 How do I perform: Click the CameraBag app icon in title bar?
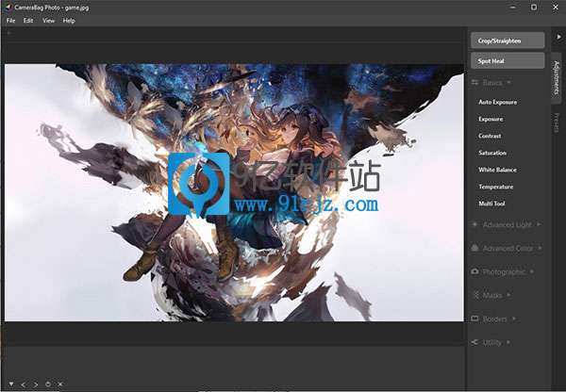point(8,7)
